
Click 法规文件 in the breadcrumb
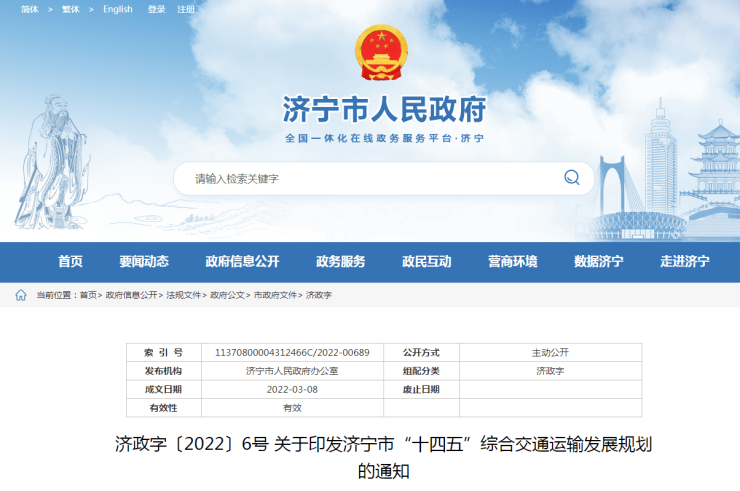coord(184,296)
